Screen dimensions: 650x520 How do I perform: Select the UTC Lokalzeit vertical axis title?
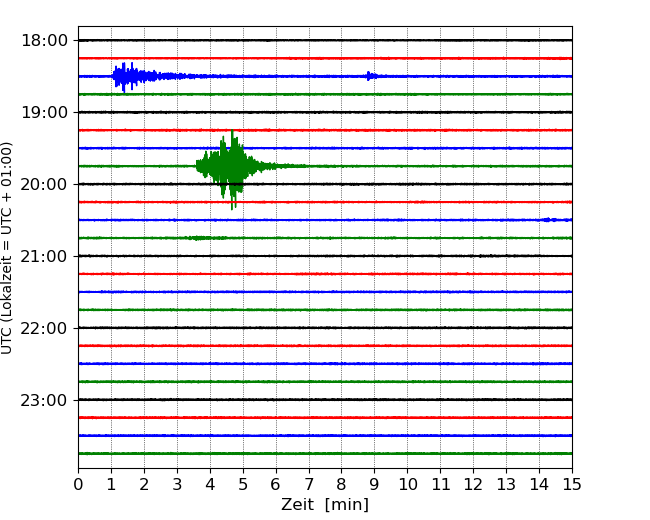coord(7,248)
